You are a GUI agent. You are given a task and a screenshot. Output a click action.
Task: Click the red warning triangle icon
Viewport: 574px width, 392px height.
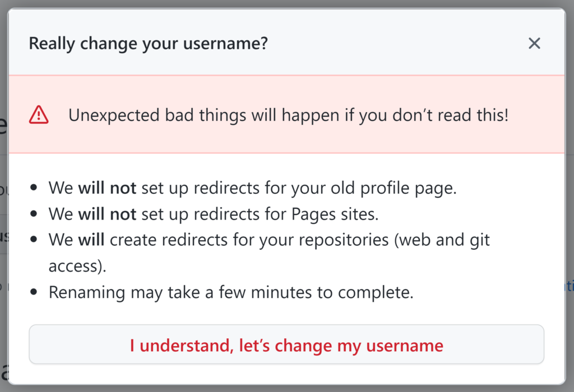point(39,115)
